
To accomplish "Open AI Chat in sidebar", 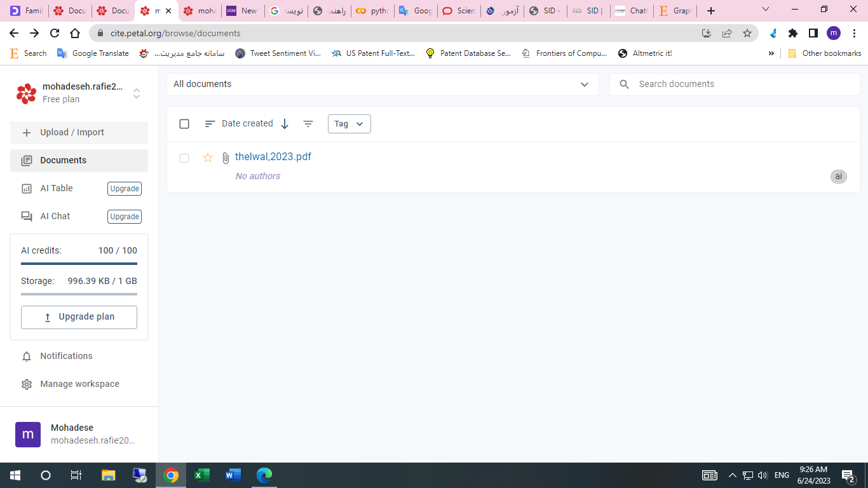I will 55,216.
